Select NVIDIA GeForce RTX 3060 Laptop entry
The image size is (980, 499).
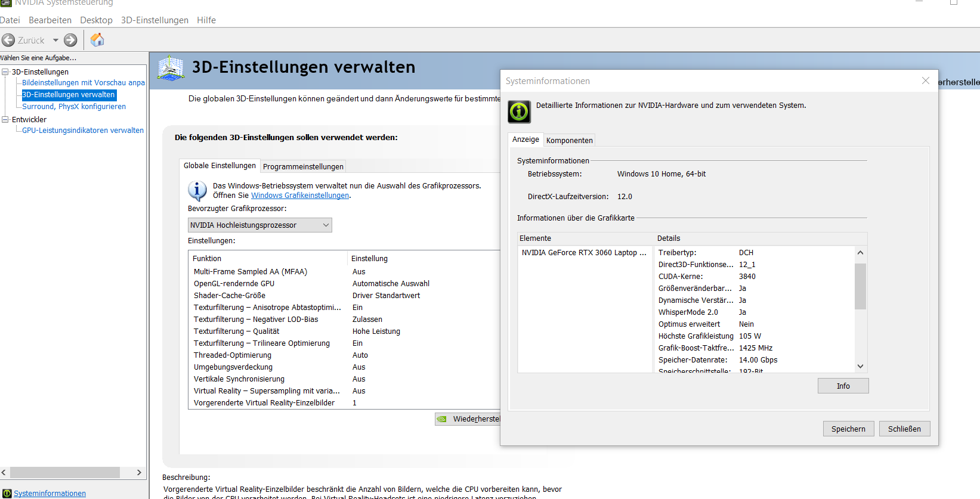584,253
